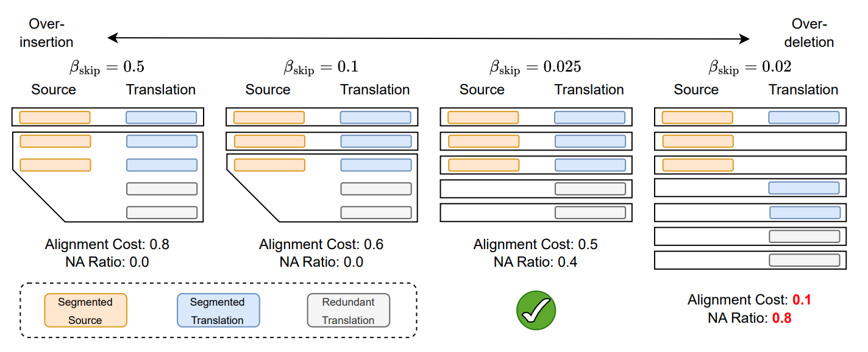Click the Segmented Source legend box
868x352 pixels.
click(x=85, y=311)
